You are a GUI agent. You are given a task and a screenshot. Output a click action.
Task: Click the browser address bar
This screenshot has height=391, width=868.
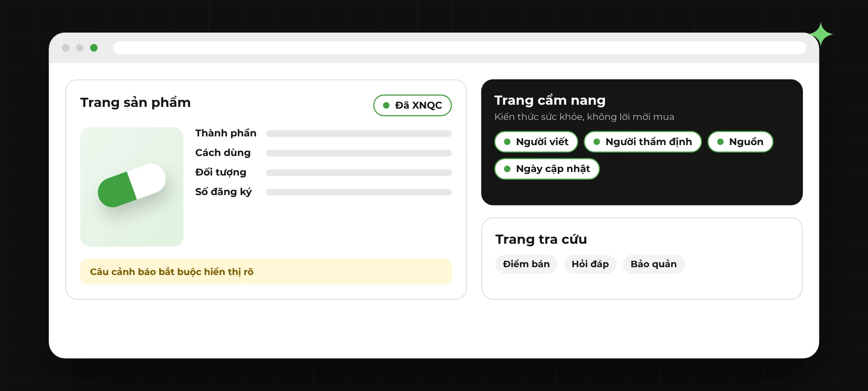[459, 48]
